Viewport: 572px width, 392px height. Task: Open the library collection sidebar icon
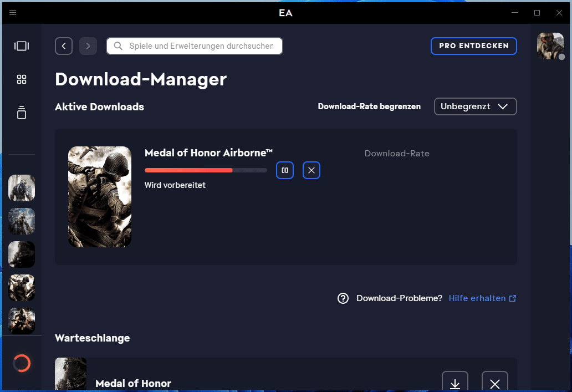tap(22, 113)
